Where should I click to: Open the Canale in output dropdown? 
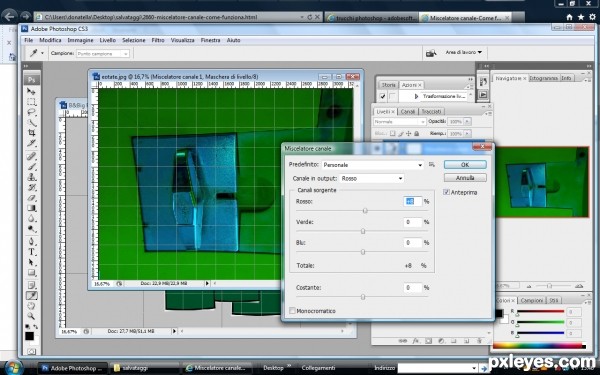click(x=372, y=178)
